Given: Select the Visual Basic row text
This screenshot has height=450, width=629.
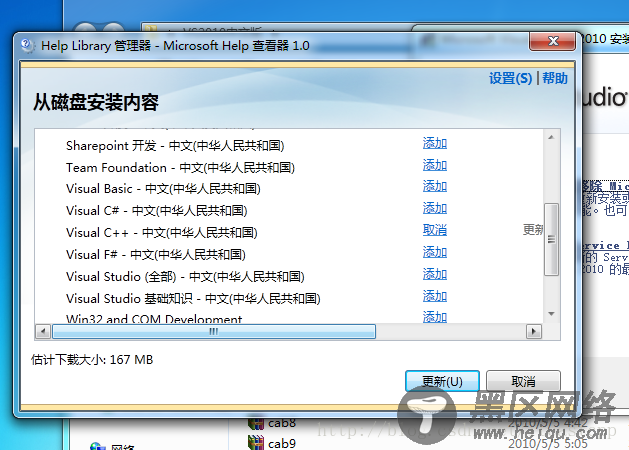Looking at the screenshot, I should coord(163,189).
